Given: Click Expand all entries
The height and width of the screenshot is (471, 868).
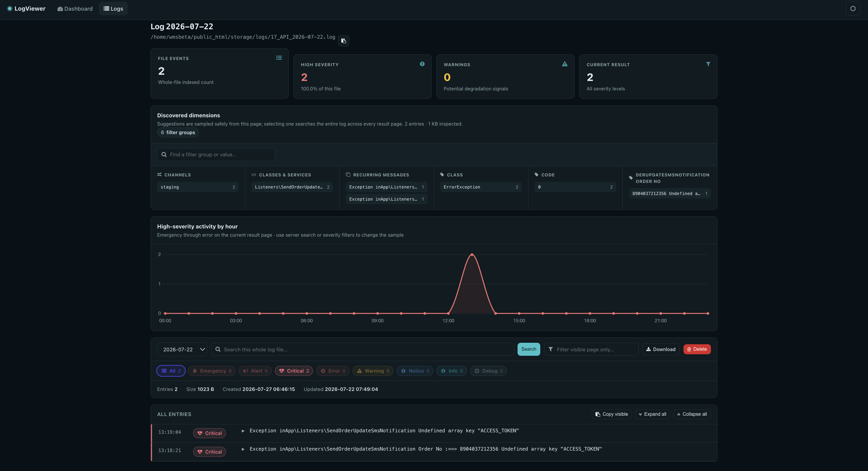Looking at the screenshot, I should click(x=652, y=414).
